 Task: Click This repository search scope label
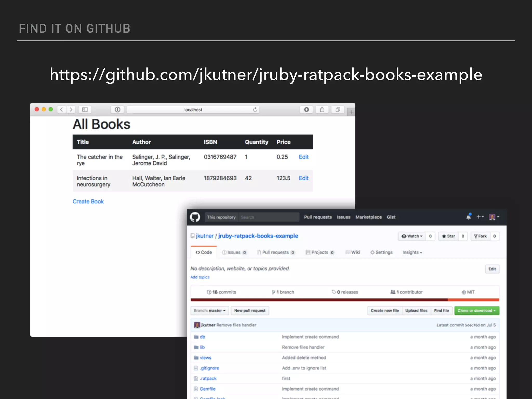221,217
